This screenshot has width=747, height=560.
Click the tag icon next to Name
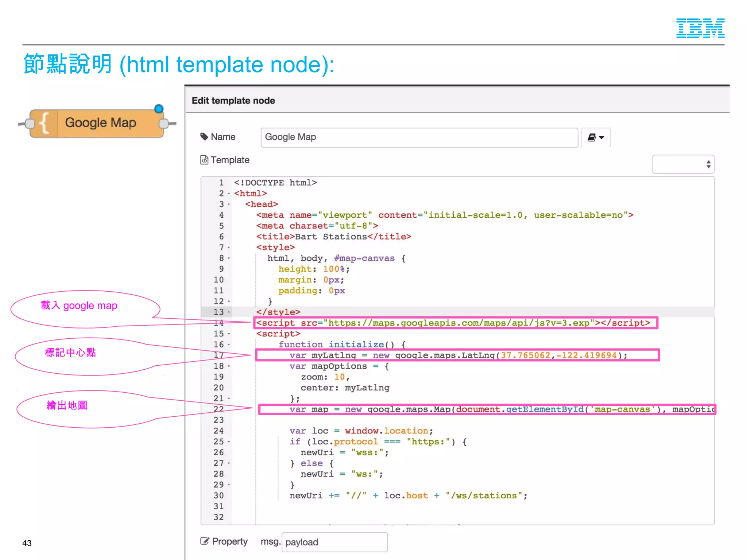coord(204,137)
